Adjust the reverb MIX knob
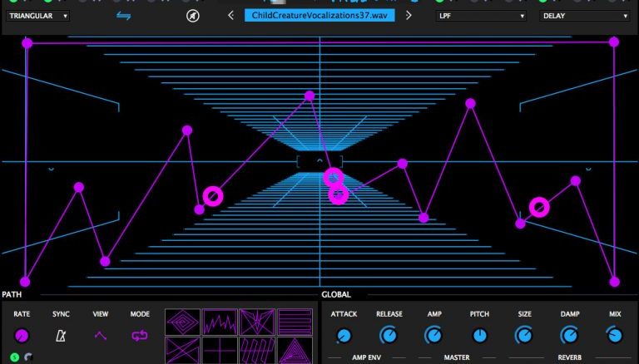Screen dimensions: 639x364 (x=615, y=336)
